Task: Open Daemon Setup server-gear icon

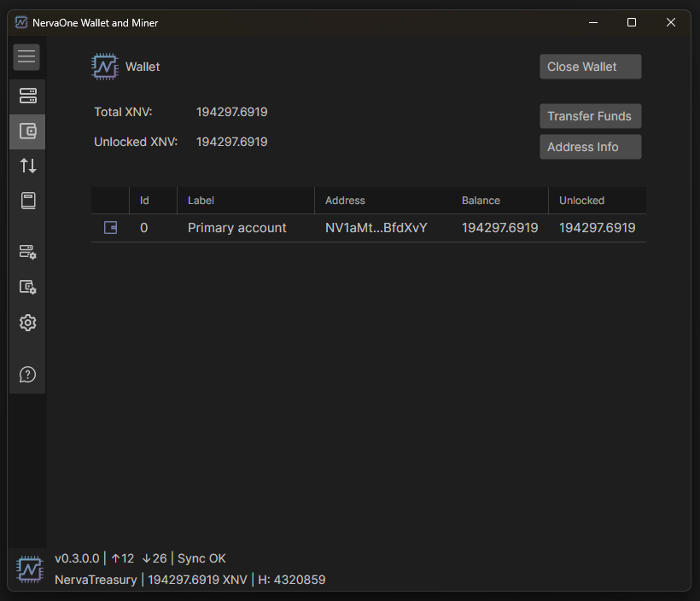Action: point(27,252)
